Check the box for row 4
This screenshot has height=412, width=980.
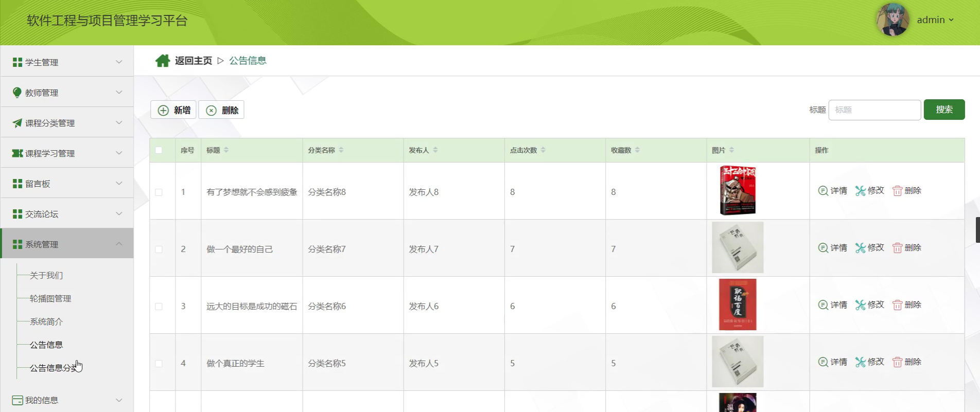[x=159, y=363]
